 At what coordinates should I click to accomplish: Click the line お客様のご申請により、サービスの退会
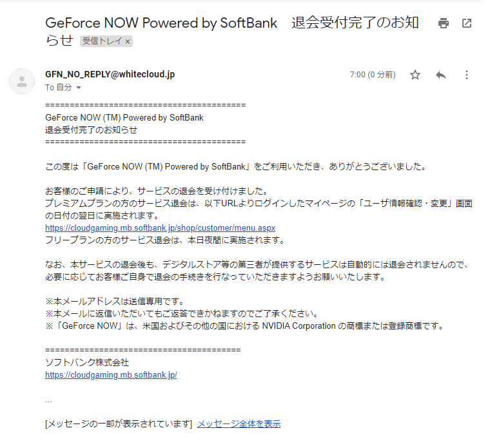[x=157, y=191]
